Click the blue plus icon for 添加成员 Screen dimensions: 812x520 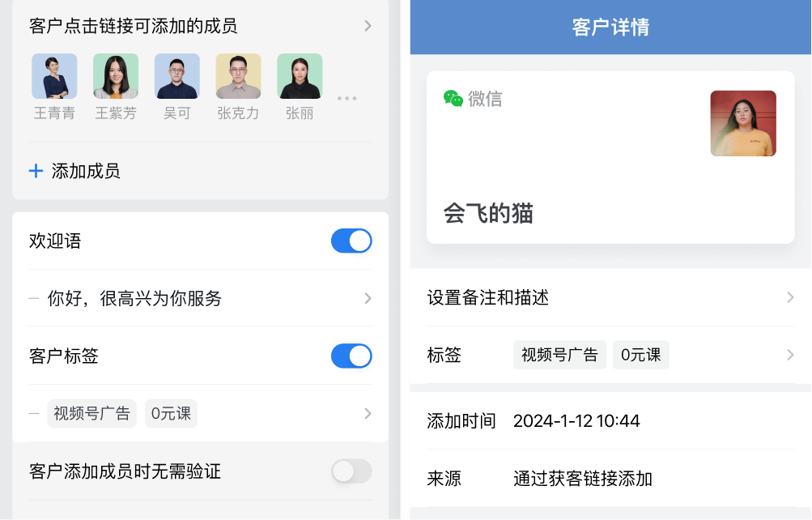tap(36, 171)
